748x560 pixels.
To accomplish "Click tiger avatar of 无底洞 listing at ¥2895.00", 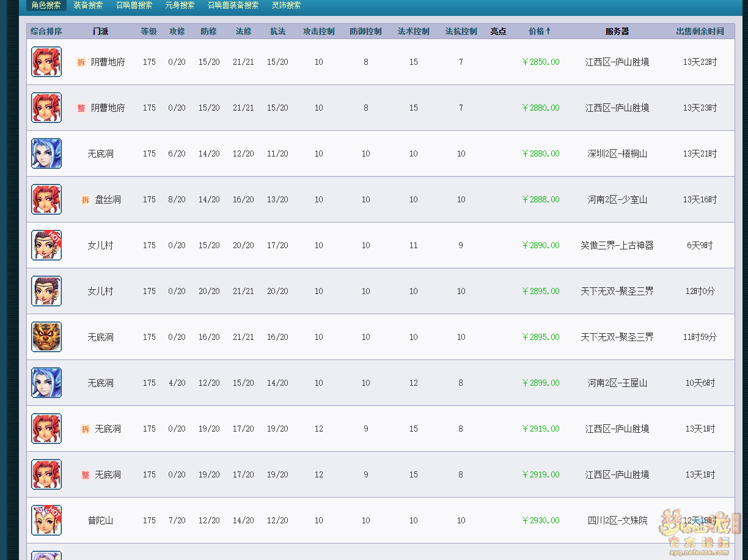I will click(46, 337).
